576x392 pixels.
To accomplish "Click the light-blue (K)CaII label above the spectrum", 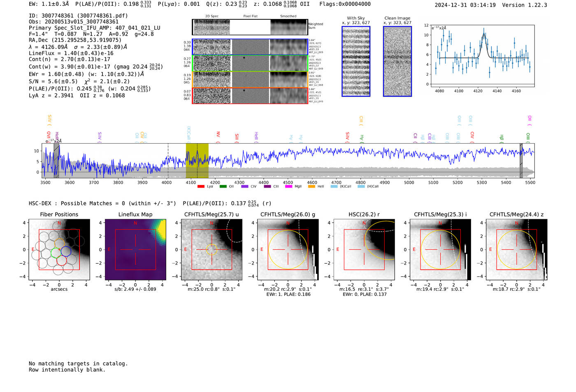I will click(x=189, y=134).
